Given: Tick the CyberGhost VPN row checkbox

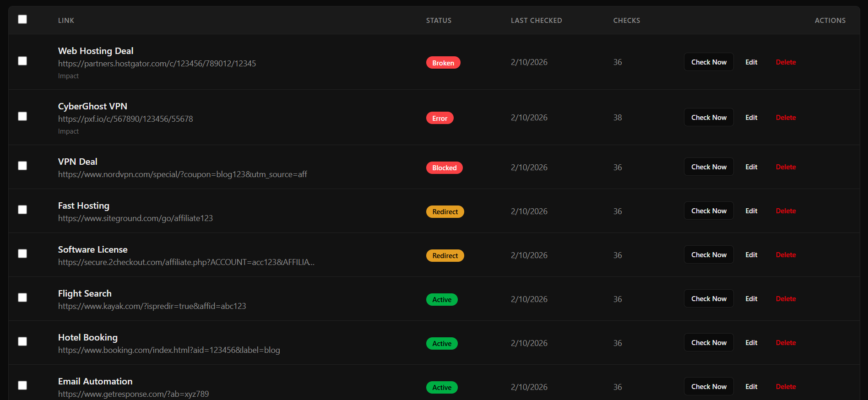Looking at the screenshot, I should [x=22, y=116].
